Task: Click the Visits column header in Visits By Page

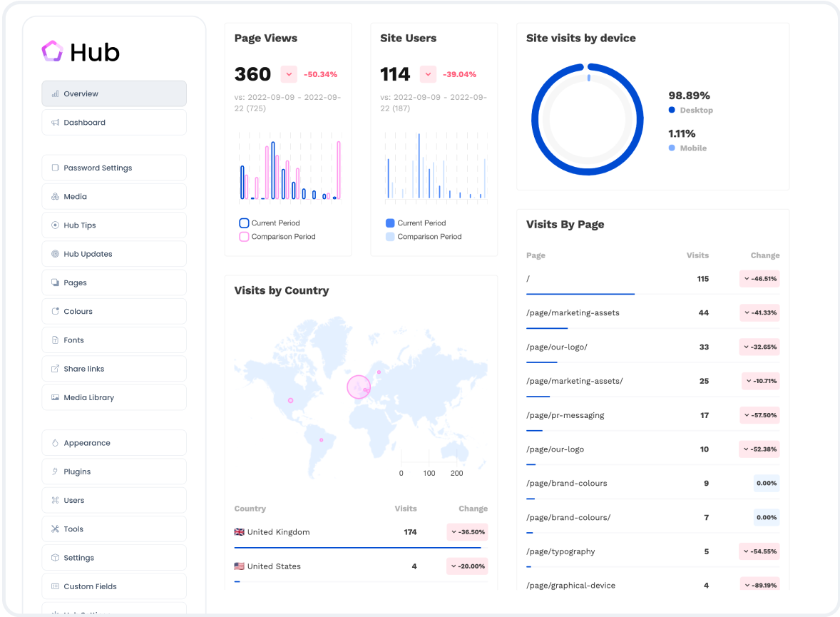Action: tap(697, 255)
